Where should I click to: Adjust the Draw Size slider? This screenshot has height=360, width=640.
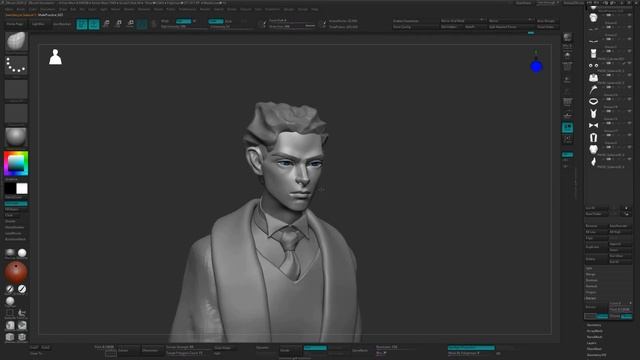pyautogui.click(x=292, y=27)
